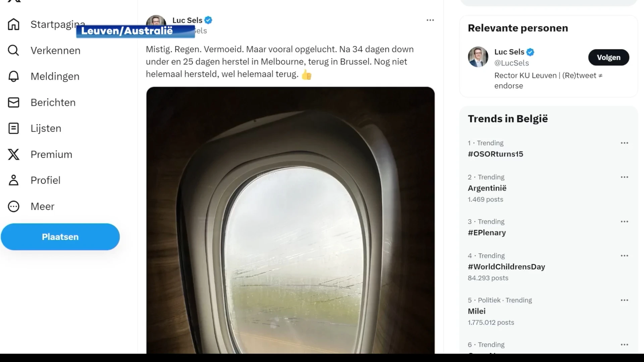Click the Startpagina home icon
644x362 pixels.
point(13,24)
